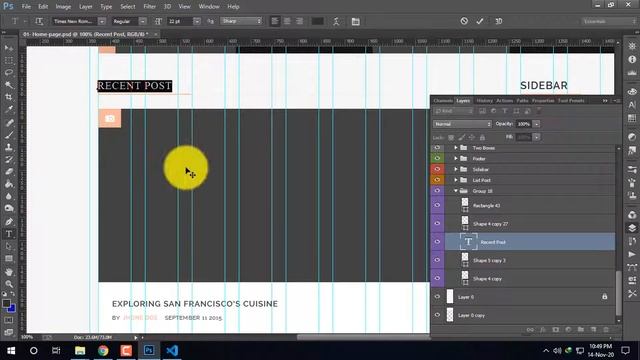640x360 pixels.
Task: Commit current text edits
Action: (480, 21)
